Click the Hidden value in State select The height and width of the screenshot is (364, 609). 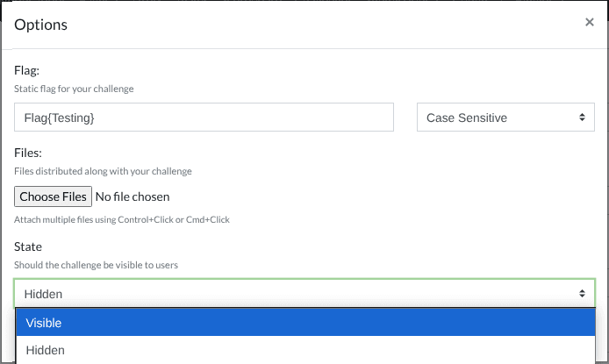point(43,294)
